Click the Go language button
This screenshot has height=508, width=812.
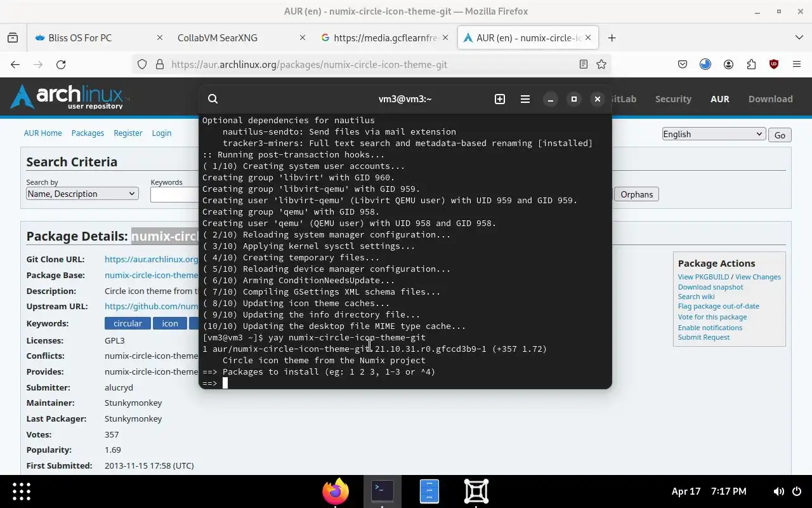tap(780, 135)
